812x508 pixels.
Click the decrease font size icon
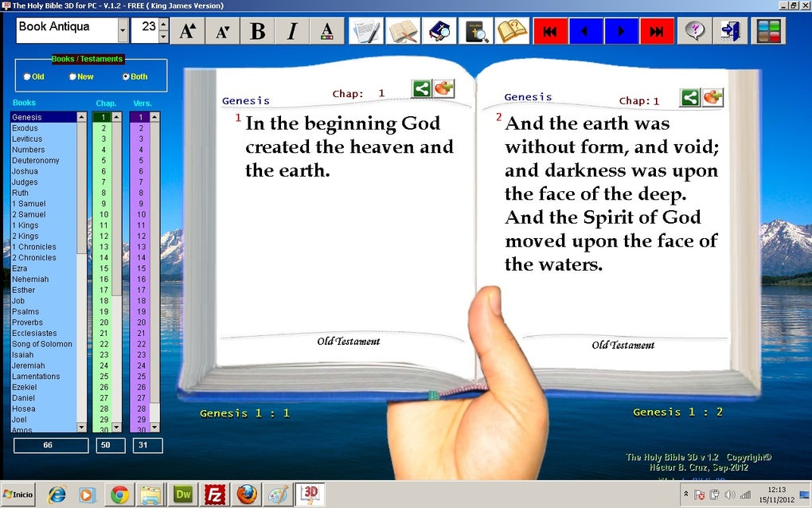point(223,31)
